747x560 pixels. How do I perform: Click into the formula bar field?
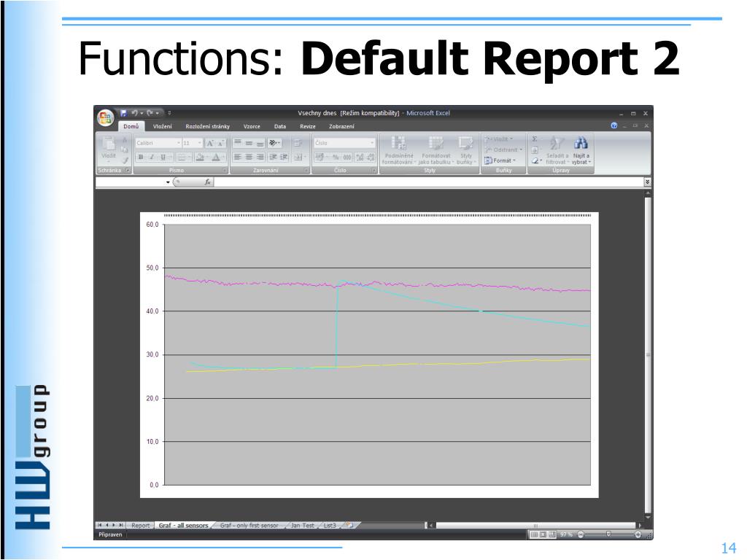tap(428, 182)
